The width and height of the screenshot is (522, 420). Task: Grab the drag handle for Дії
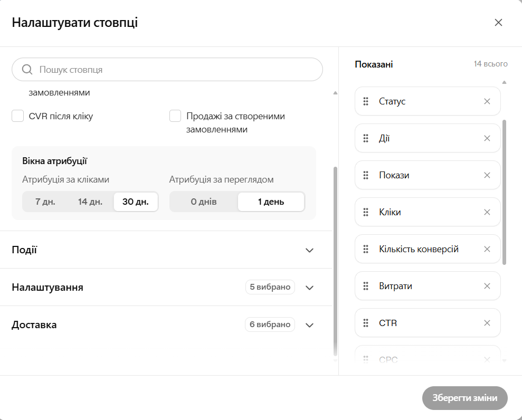click(366, 138)
